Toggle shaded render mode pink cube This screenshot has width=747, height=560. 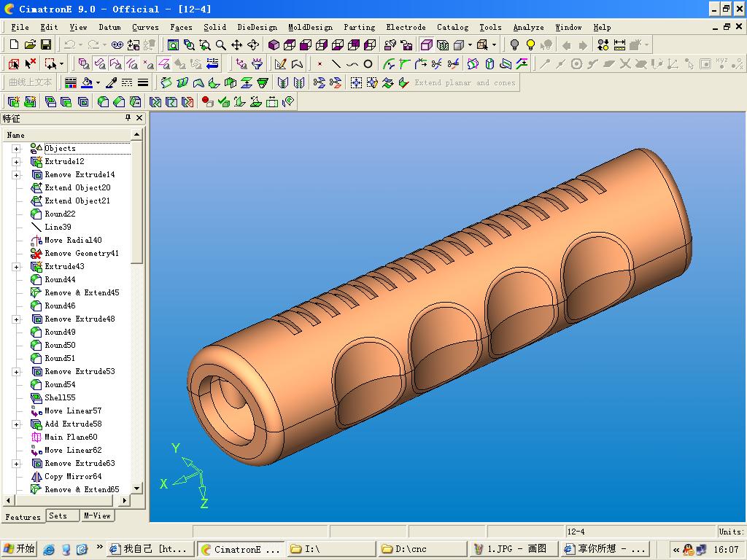(426, 44)
